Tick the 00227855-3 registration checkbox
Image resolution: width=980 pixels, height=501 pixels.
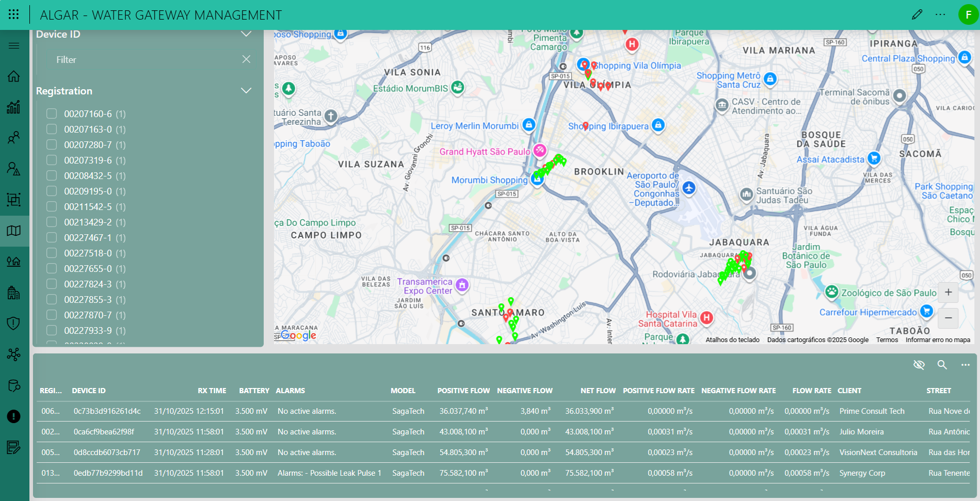[x=52, y=299]
